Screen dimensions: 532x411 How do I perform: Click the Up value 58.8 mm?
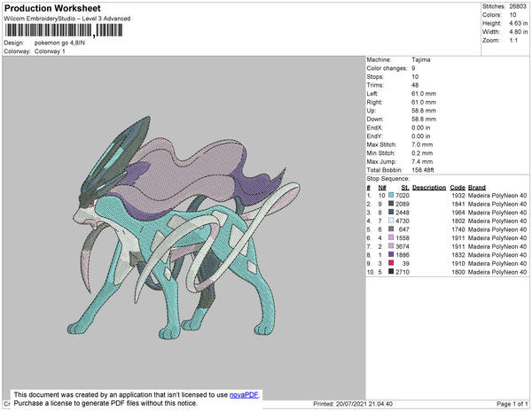[424, 111]
